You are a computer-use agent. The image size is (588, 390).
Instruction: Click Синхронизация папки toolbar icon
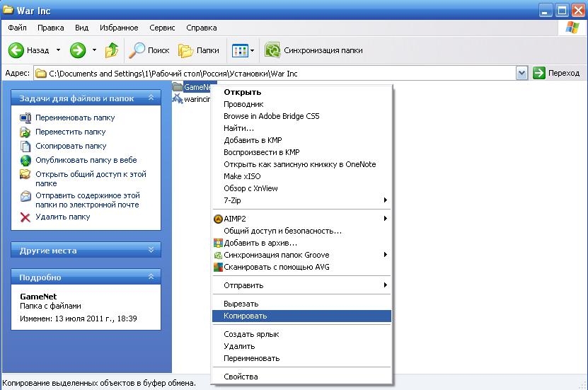coord(272,50)
